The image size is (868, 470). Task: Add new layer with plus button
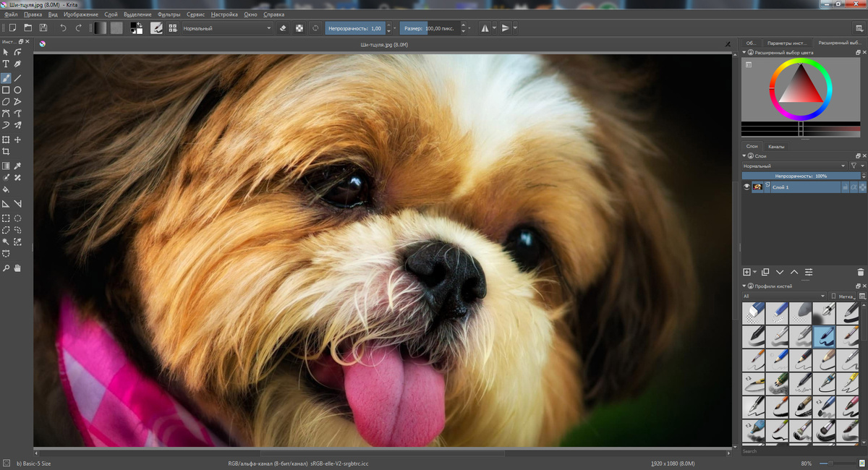[x=747, y=272]
